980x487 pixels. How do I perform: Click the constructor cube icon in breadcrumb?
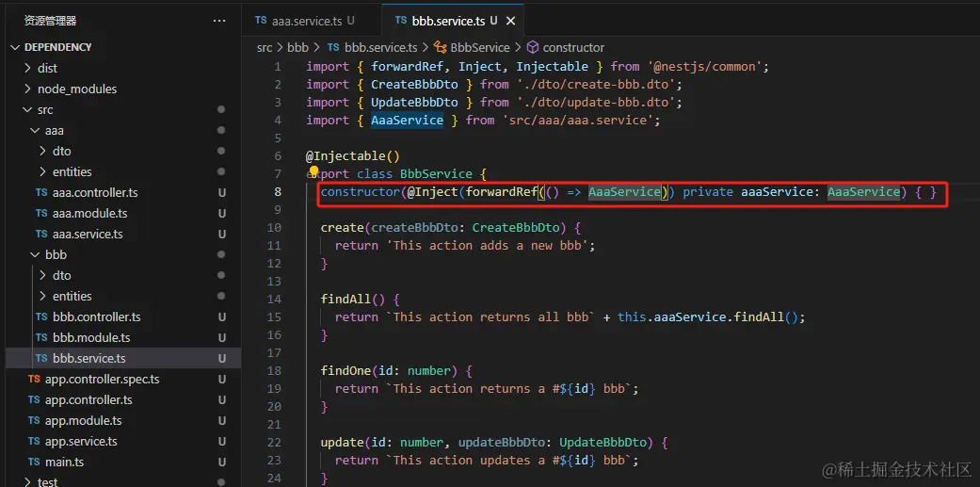(x=533, y=47)
